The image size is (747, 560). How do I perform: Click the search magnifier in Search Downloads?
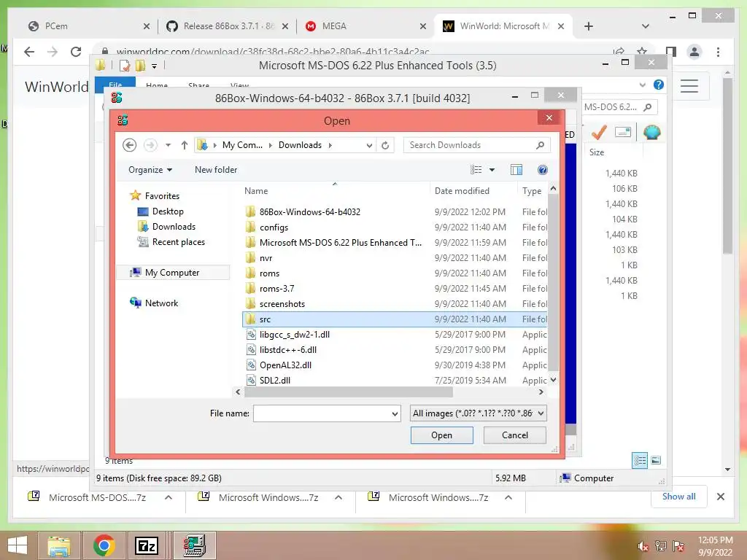(x=540, y=145)
